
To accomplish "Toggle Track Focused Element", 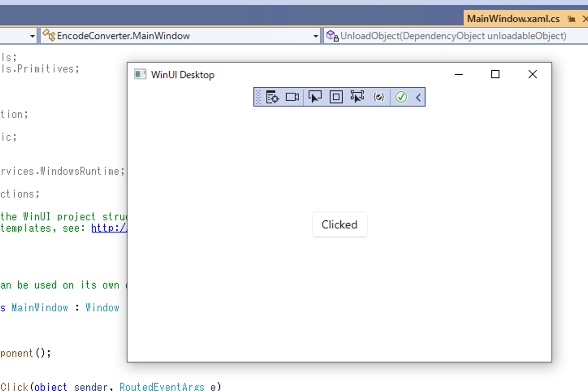I will [x=357, y=97].
